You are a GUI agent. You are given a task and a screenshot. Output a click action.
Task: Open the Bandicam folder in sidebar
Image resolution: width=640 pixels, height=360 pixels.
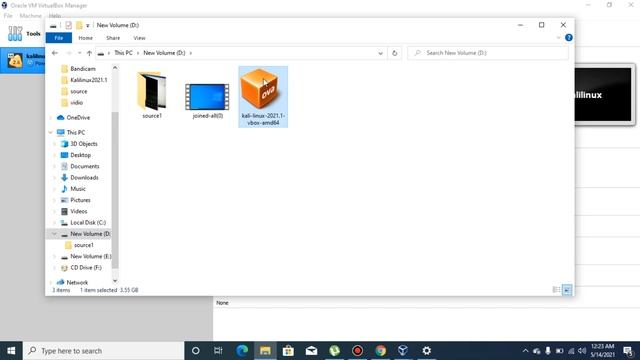82,69
